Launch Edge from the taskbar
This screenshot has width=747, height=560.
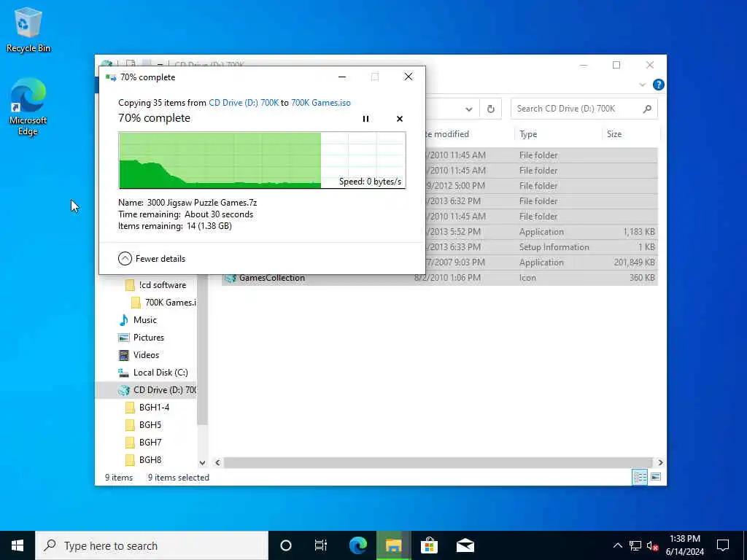pyautogui.click(x=358, y=545)
